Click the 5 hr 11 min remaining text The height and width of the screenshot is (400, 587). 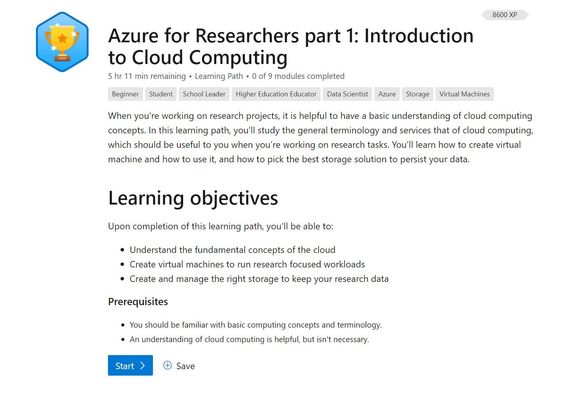[147, 76]
